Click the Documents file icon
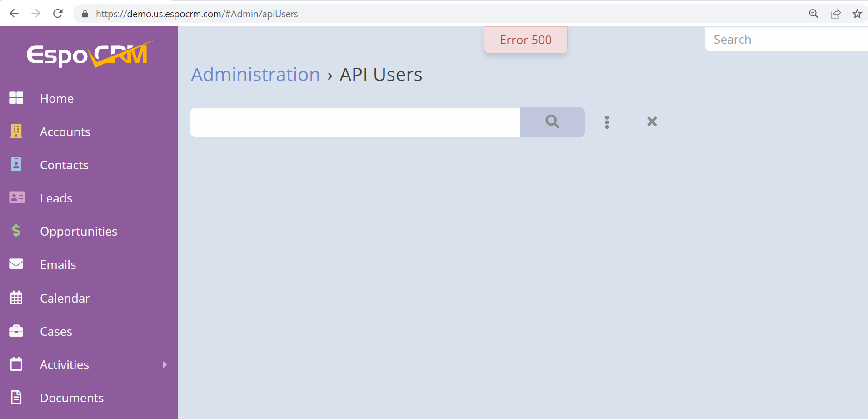This screenshot has height=419, width=868. click(16, 397)
